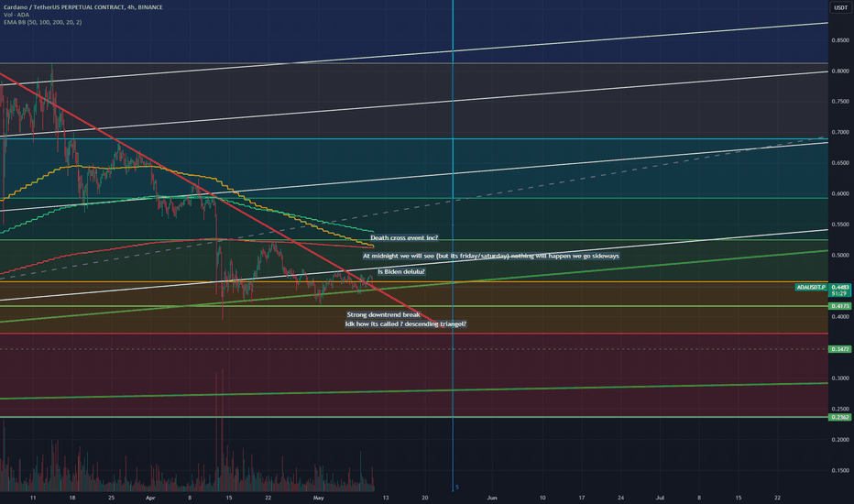Image resolution: width=854 pixels, height=504 pixels.
Task: Click the 0.2500 price axis value
Action: (840, 410)
